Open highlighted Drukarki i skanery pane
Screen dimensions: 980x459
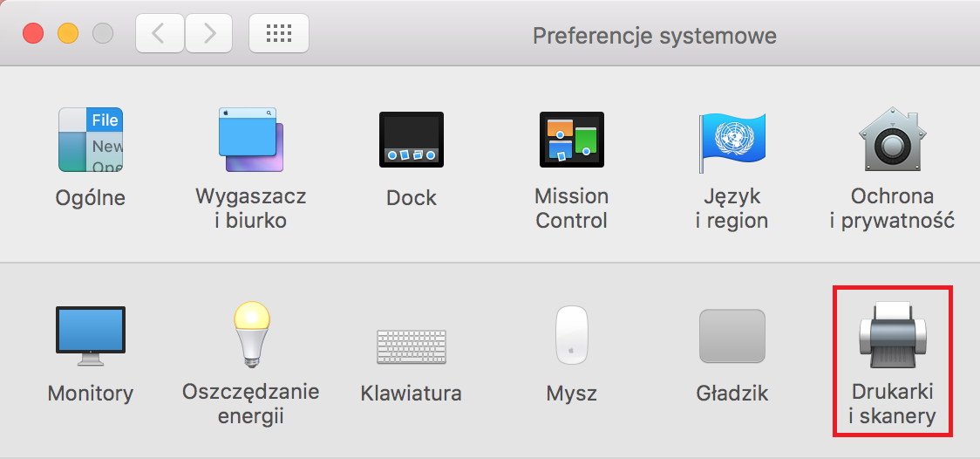(893, 360)
